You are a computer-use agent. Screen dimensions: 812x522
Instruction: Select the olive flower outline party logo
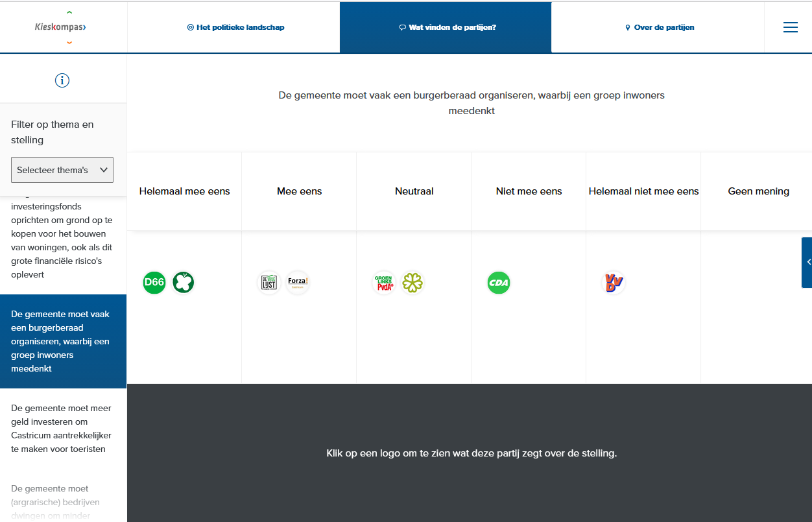[412, 283]
